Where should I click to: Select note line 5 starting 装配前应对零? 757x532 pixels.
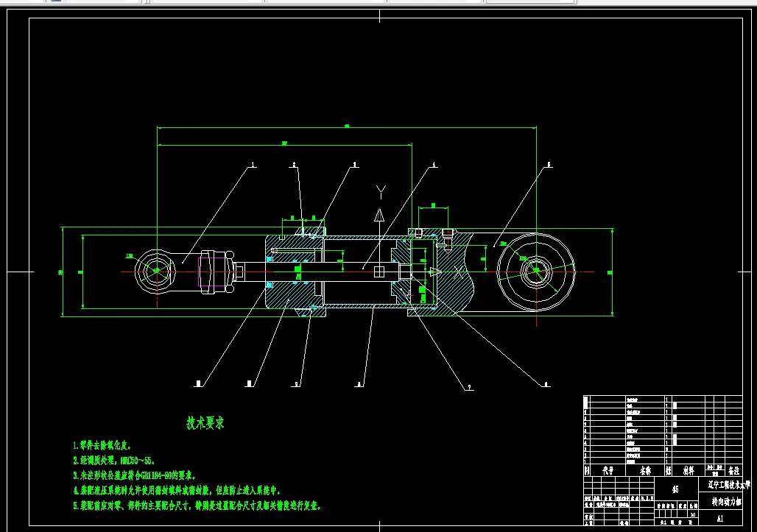[x=197, y=506]
